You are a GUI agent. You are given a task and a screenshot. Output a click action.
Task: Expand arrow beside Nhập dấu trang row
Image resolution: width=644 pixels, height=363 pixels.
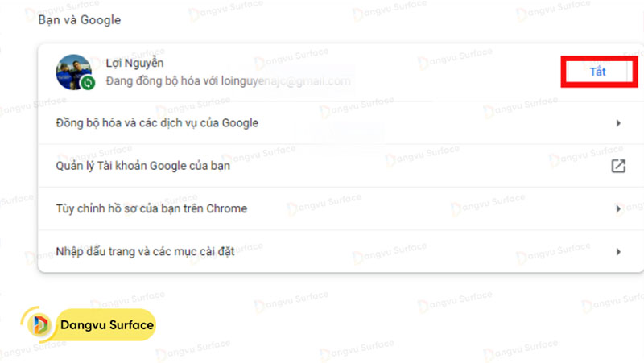(x=617, y=251)
